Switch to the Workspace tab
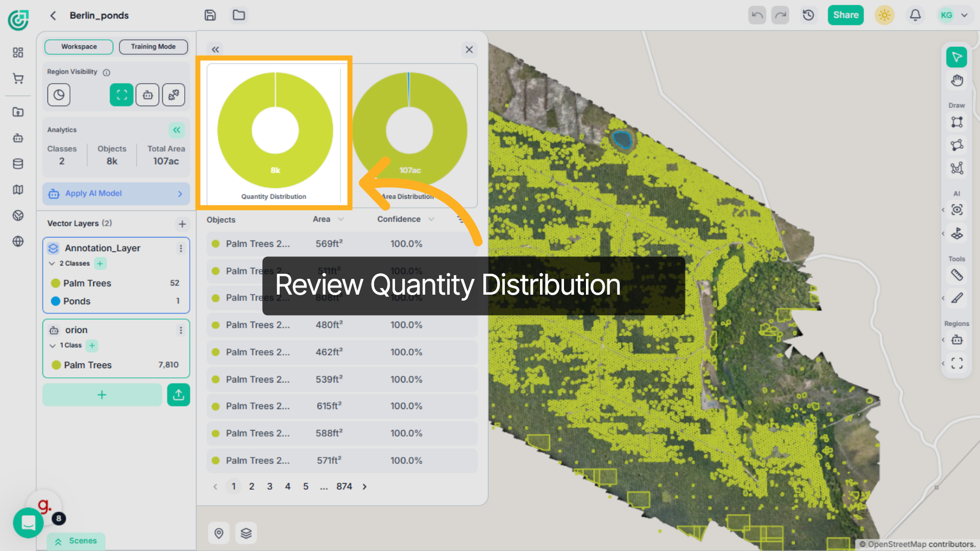The width and height of the screenshot is (980, 551). click(x=79, y=46)
